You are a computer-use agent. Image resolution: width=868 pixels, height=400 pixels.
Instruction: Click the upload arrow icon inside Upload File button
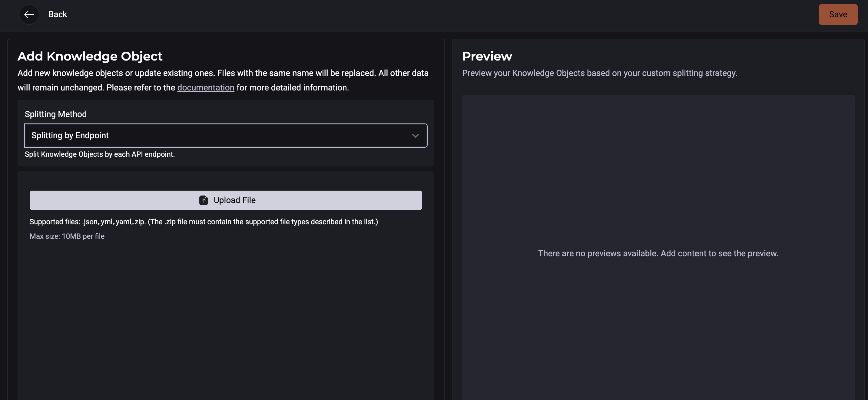click(x=204, y=200)
